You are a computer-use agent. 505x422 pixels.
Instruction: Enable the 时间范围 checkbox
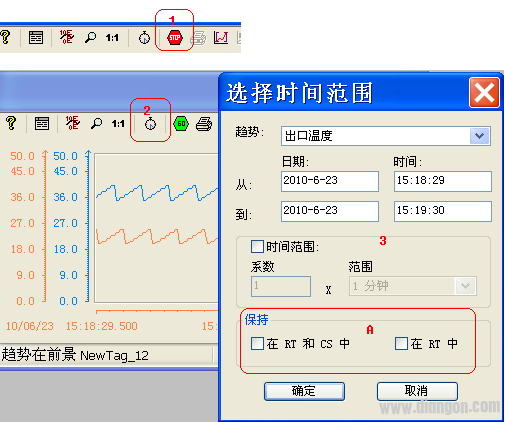pyautogui.click(x=257, y=247)
